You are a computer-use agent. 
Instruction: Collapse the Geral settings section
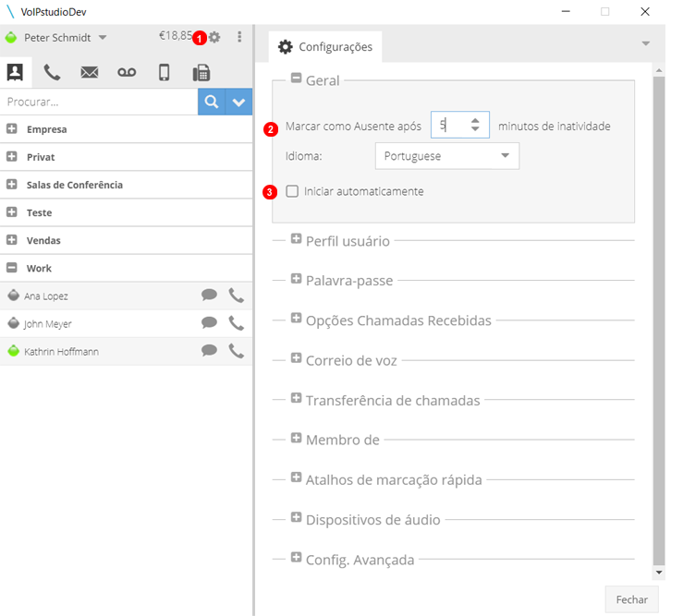coord(296,79)
